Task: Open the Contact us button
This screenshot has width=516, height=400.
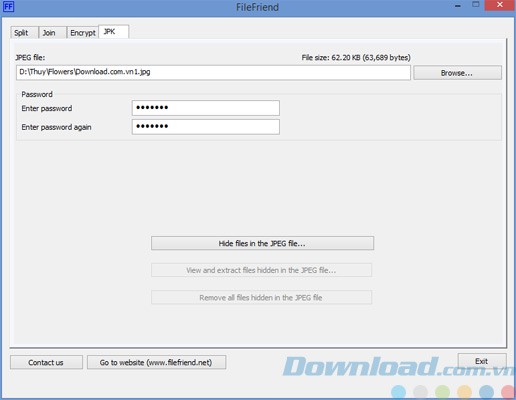Action: [x=46, y=362]
